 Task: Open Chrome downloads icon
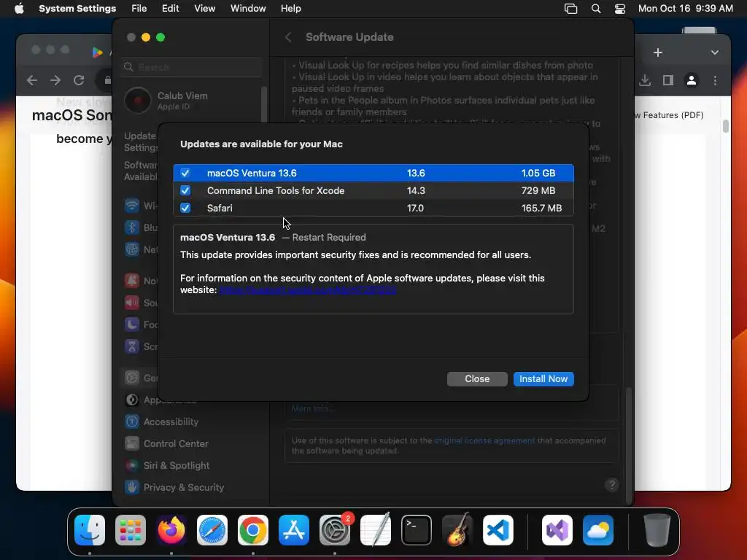click(x=645, y=80)
